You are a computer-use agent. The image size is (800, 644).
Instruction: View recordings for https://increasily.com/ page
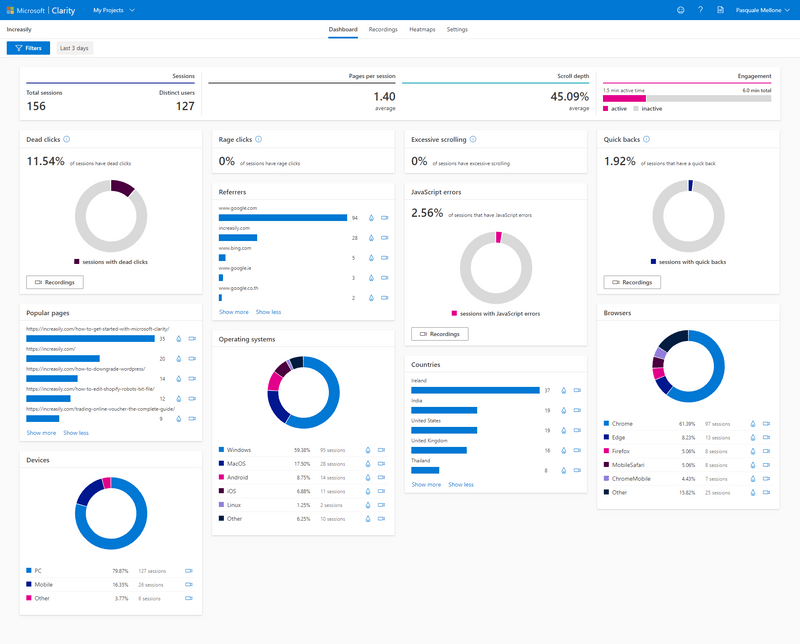tap(192, 359)
